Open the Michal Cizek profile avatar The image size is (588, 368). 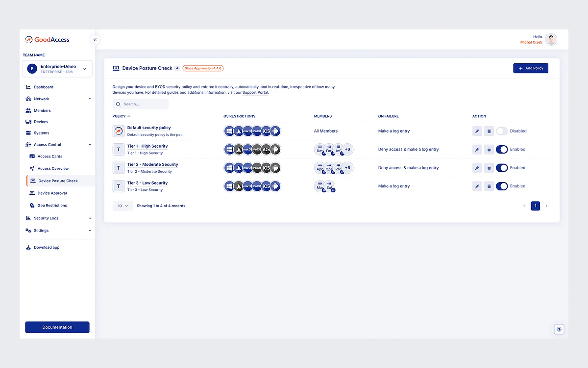(x=552, y=40)
